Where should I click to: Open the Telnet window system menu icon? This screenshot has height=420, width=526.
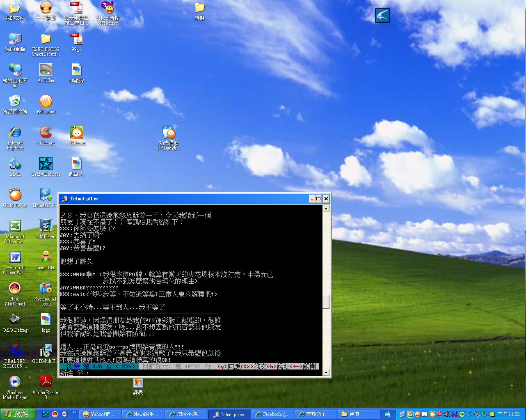point(64,199)
